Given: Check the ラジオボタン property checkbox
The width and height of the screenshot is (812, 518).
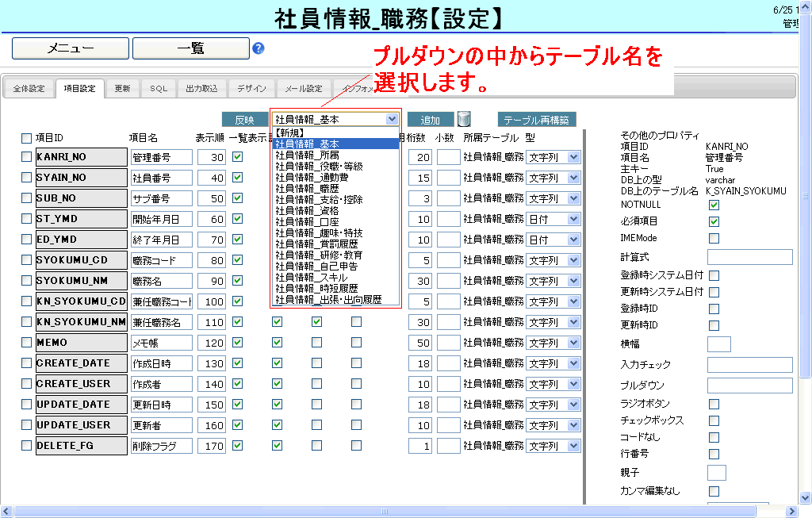Looking at the screenshot, I should [x=714, y=405].
